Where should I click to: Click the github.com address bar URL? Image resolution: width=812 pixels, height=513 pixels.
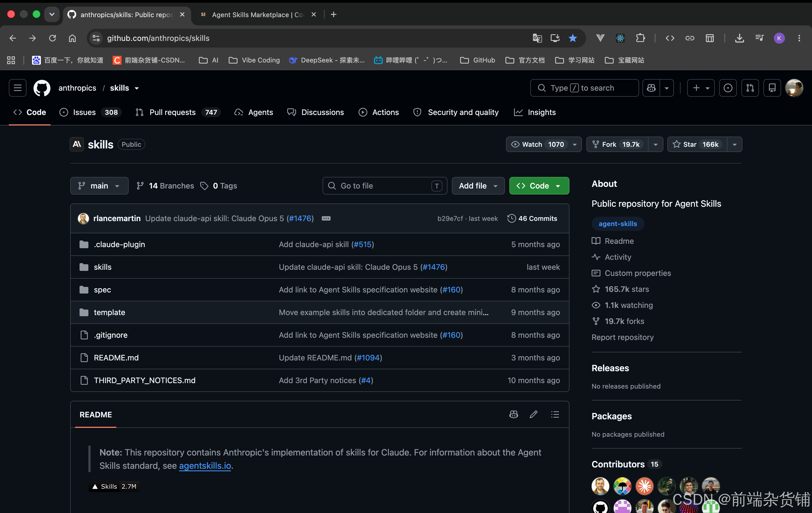pos(158,38)
